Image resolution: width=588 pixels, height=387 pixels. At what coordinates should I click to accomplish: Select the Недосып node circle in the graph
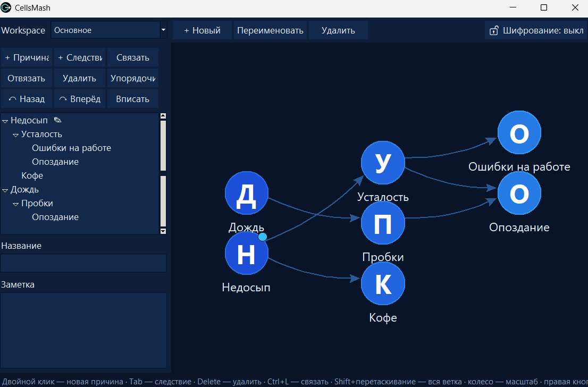(x=246, y=253)
